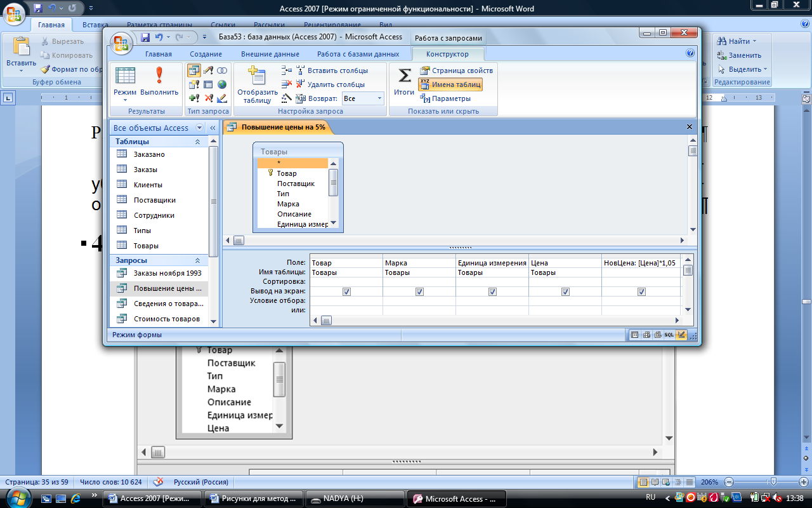The image size is (812, 508).
Task: Toggle display checkbox for Товар column
Action: click(346, 291)
